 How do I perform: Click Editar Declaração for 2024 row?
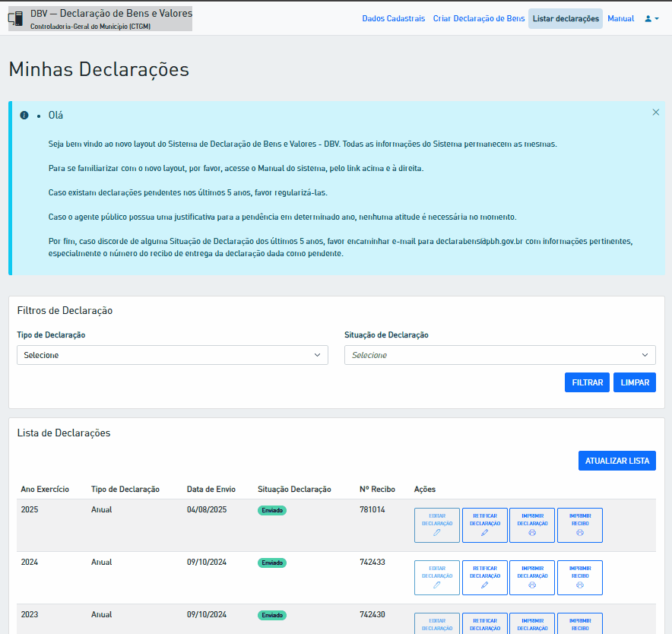point(436,578)
